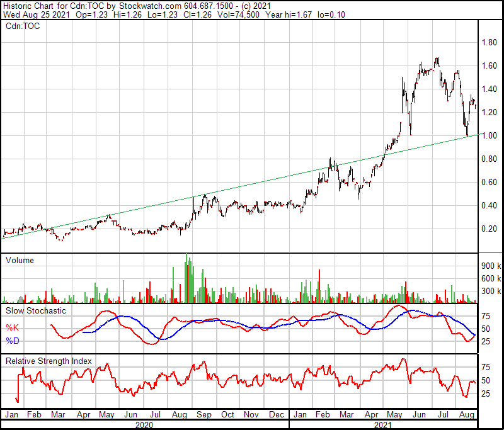Click the 0.20 price axis label
504x430 pixels.
pos(489,229)
